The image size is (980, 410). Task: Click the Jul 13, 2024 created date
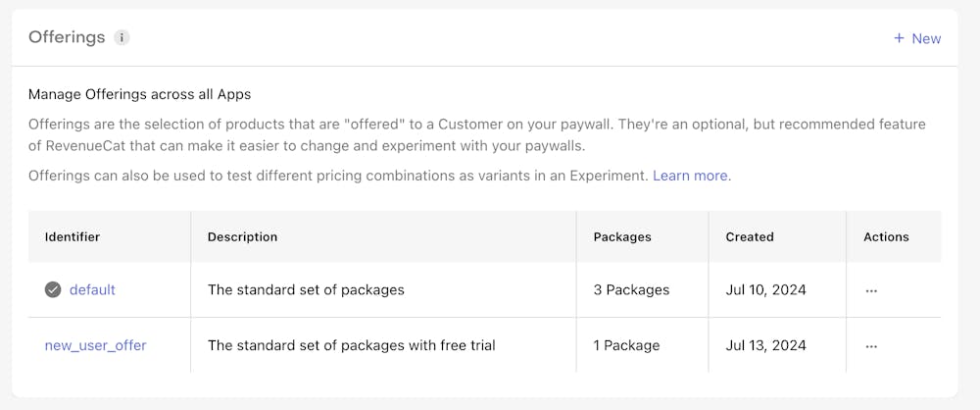click(765, 345)
